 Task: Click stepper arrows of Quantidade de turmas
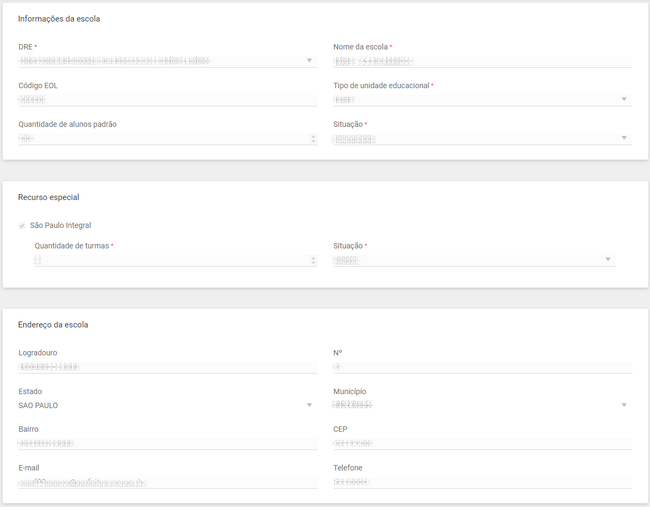click(x=313, y=260)
